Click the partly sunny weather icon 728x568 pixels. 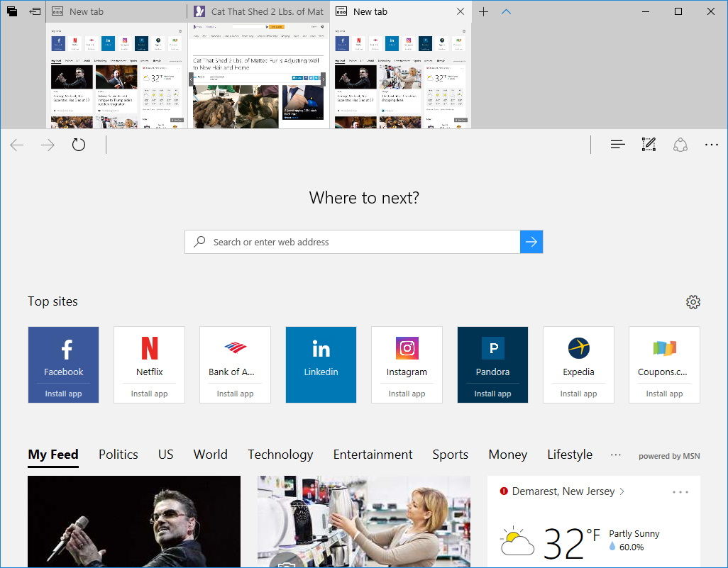tap(517, 542)
